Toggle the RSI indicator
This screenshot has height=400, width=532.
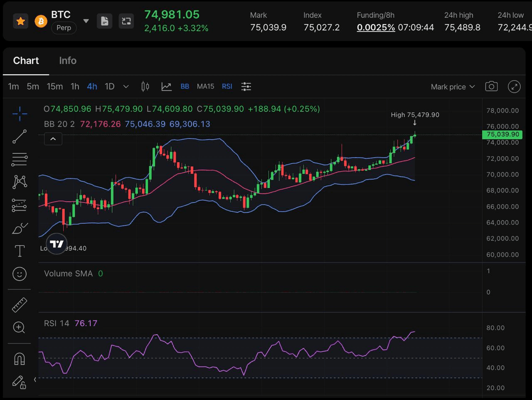pyautogui.click(x=227, y=86)
